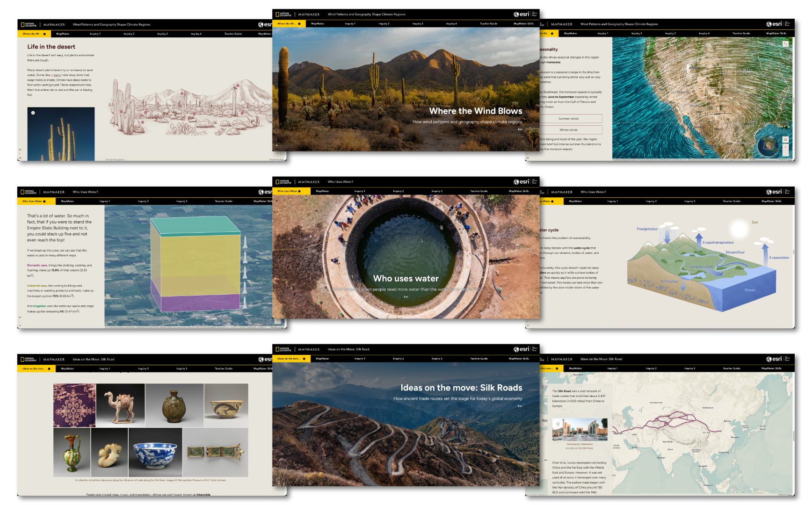Open Inquiry 3 tab in Life in the desert panel

[162, 34]
